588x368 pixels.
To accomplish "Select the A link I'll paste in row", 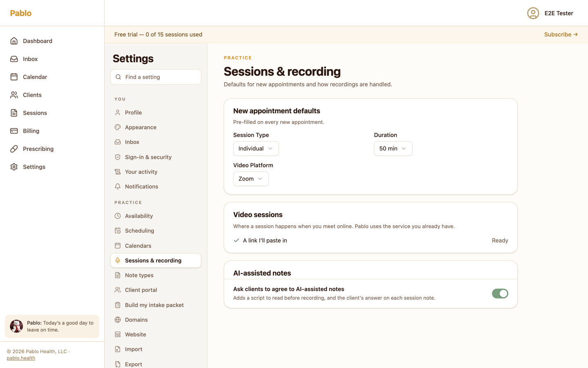I will point(371,240).
